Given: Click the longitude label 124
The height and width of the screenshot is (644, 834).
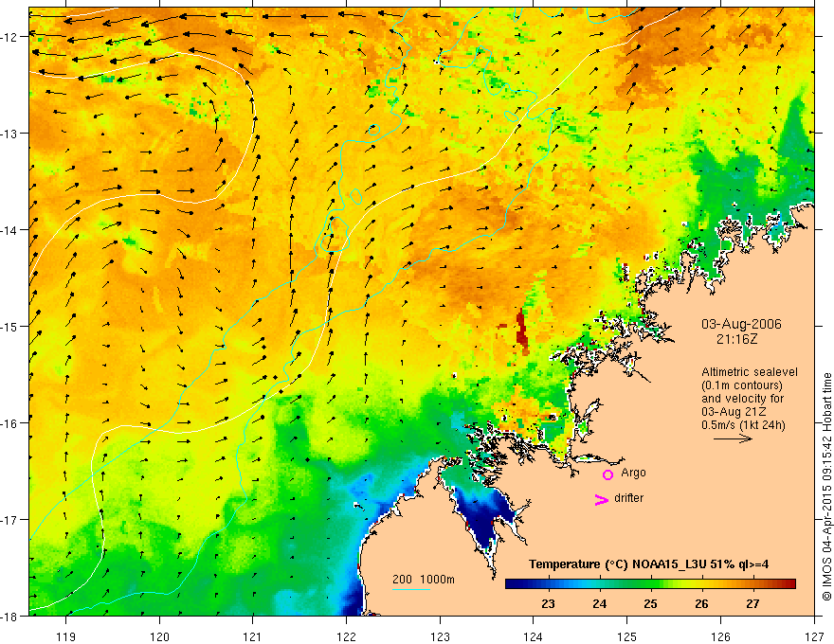Looking at the screenshot, I should click(x=534, y=637).
